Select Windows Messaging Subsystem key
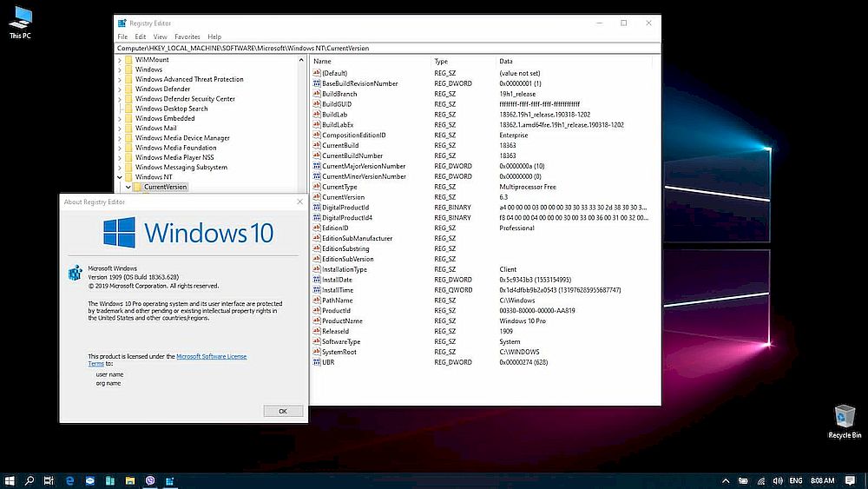The height and width of the screenshot is (489, 868). tap(181, 167)
